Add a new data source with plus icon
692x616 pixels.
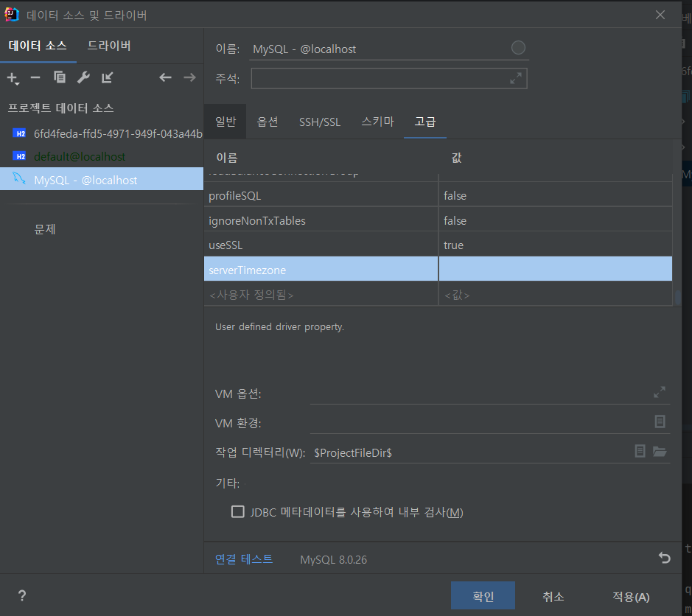pos(13,78)
